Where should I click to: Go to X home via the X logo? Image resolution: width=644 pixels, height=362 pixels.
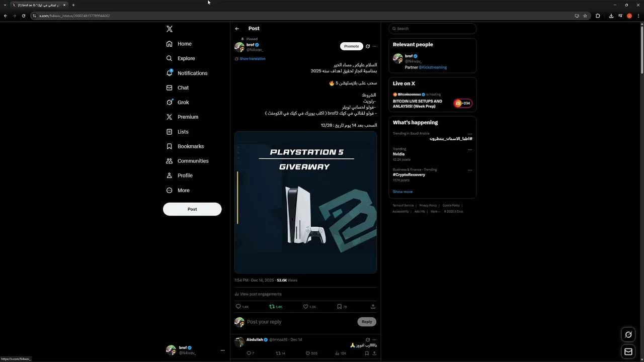pyautogui.click(x=170, y=29)
